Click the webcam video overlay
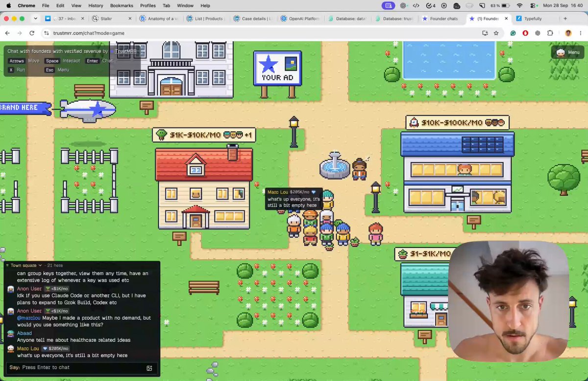 tap(508, 301)
